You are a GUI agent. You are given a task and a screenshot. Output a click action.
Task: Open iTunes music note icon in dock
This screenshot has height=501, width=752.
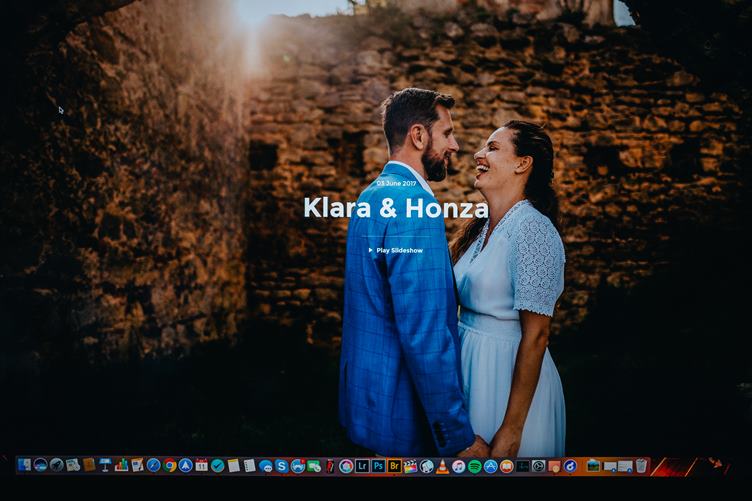coord(458,466)
